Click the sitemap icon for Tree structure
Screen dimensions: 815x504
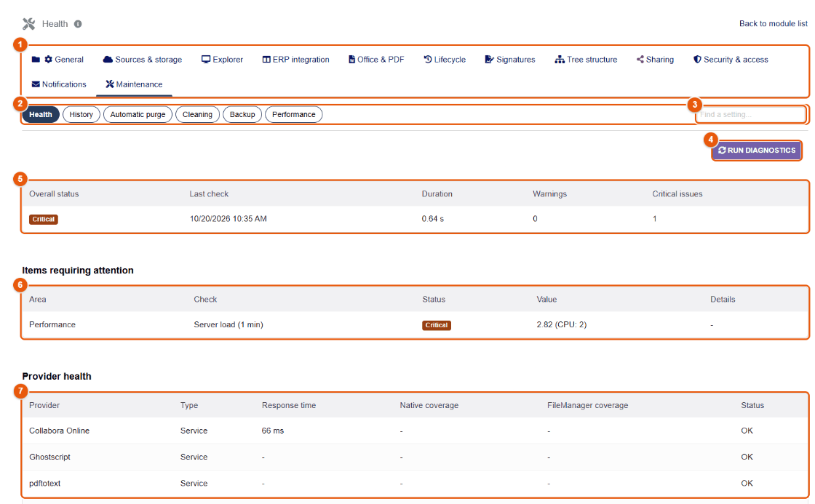click(x=560, y=60)
